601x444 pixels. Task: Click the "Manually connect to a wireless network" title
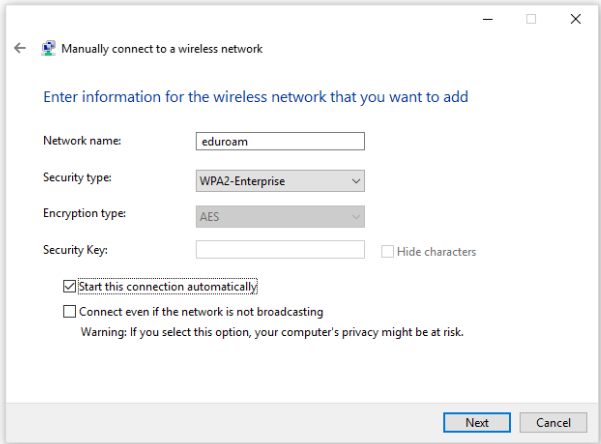(x=162, y=48)
